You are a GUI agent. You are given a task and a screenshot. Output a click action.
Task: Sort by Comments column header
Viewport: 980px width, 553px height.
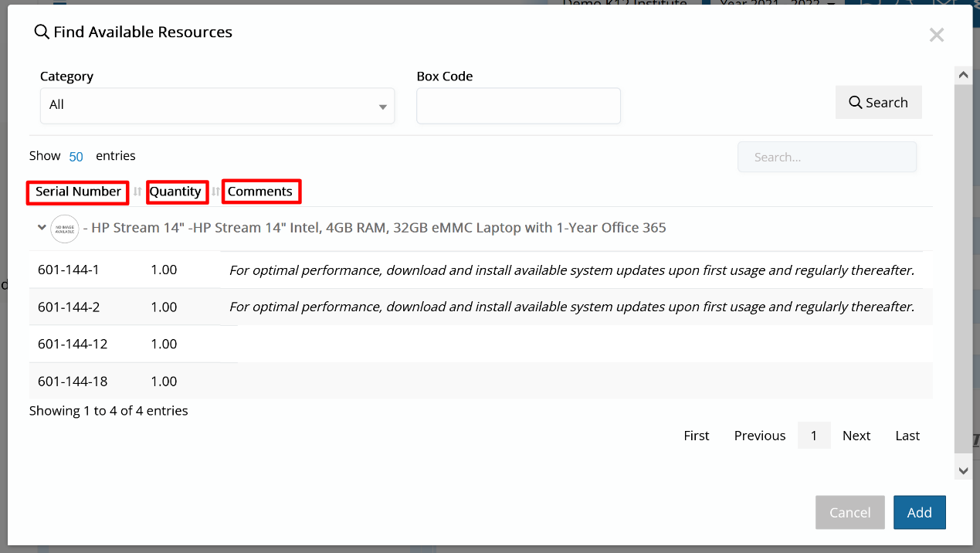click(261, 192)
